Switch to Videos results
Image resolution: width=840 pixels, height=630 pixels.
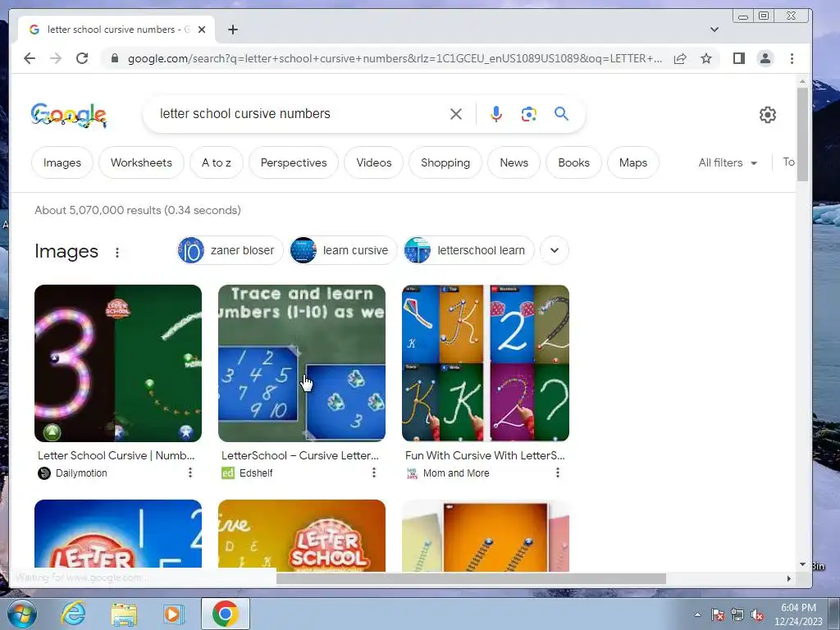(x=374, y=163)
